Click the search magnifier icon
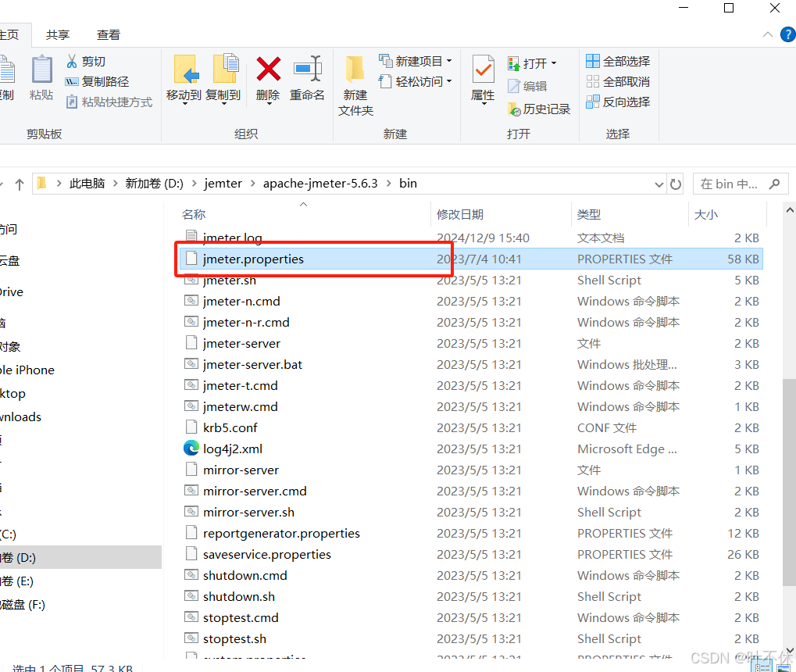796x672 pixels. tap(774, 184)
